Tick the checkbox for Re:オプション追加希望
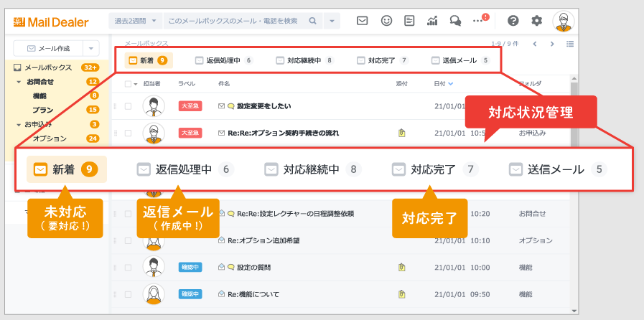 [x=128, y=240]
